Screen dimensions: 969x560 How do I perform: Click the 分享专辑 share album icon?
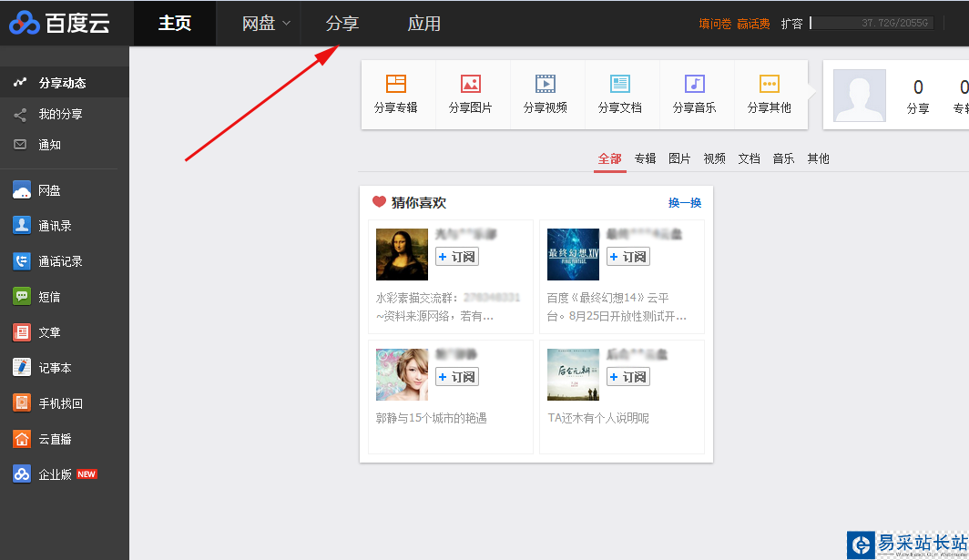(396, 84)
